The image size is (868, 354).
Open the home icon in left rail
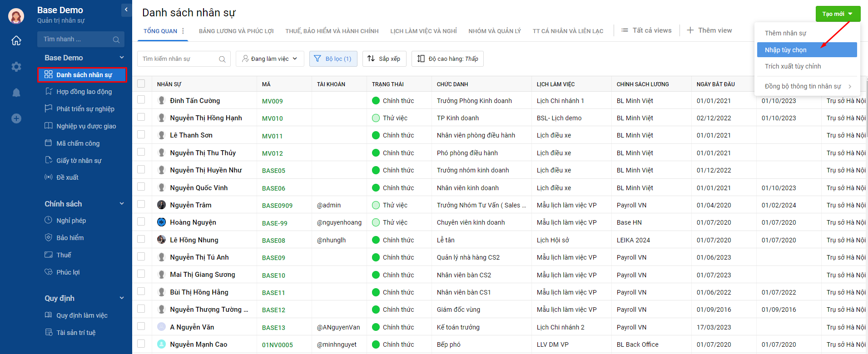pyautogui.click(x=16, y=40)
